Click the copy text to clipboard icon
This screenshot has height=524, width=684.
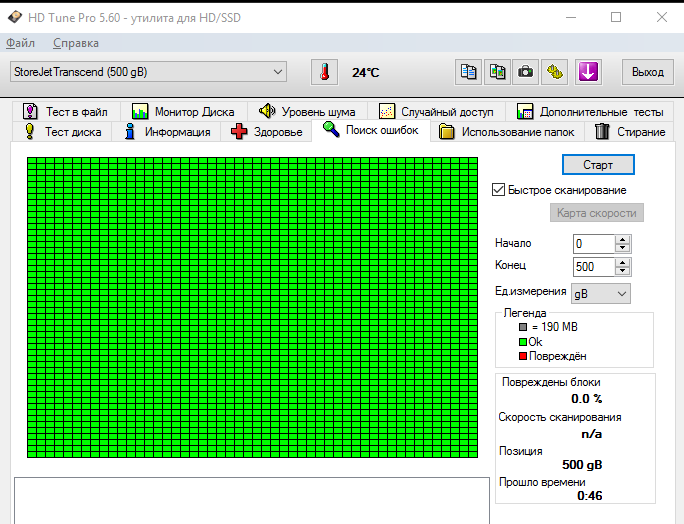(x=468, y=72)
